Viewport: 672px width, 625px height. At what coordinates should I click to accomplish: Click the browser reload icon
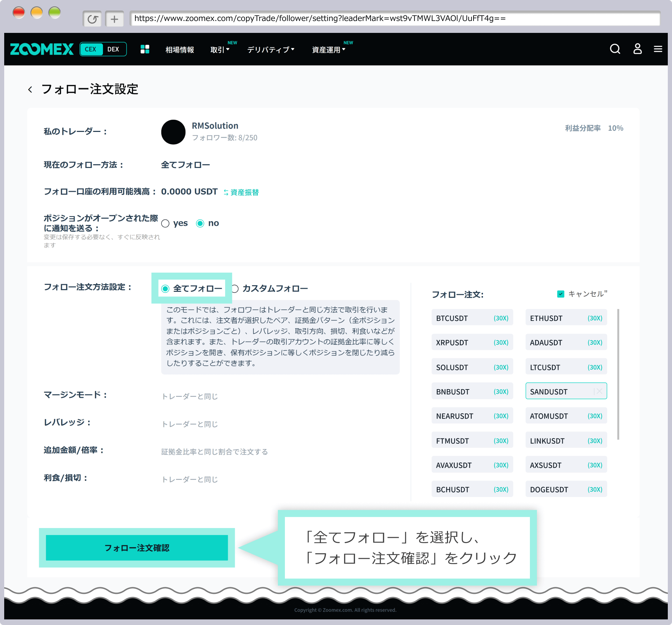tap(92, 19)
